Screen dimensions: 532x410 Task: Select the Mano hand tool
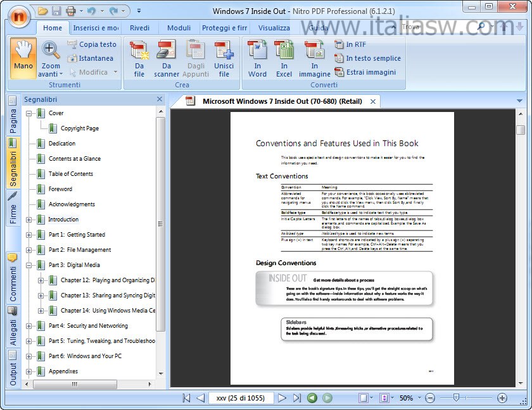click(x=23, y=58)
